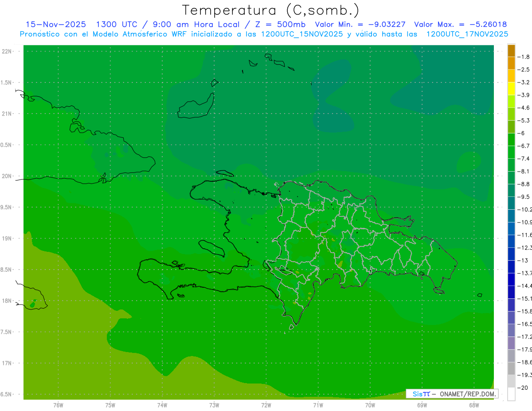The height and width of the screenshot is (411, 532).
Task: Click the "1300 UTC" time text
Action: 117,24
